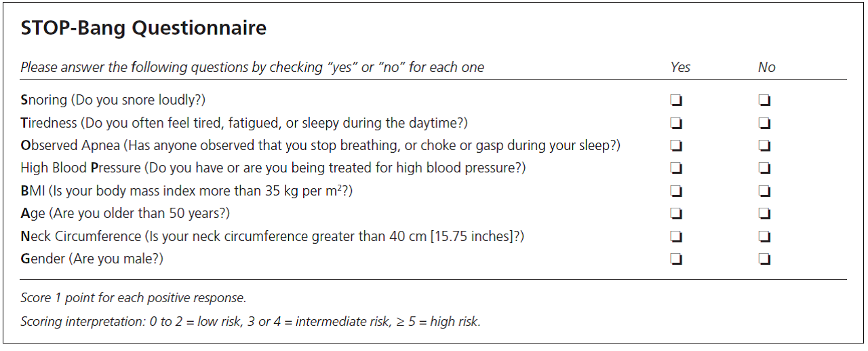Image resolution: width=868 pixels, height=351 pixels.
Task: Check No for BMI over 35
Action: (764, 191)
